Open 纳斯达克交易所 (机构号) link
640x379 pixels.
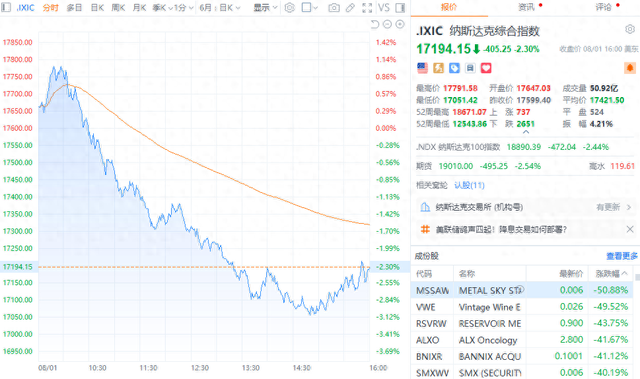click(x=479, y=207)
